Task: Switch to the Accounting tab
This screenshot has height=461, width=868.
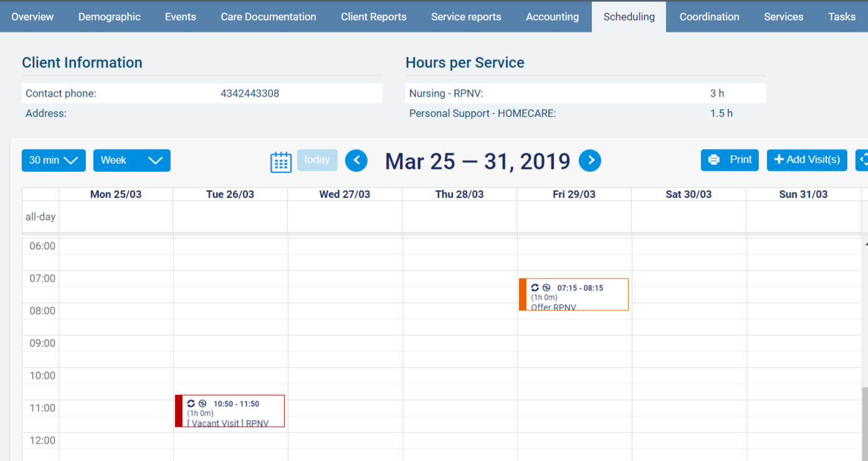Action: 552,17
